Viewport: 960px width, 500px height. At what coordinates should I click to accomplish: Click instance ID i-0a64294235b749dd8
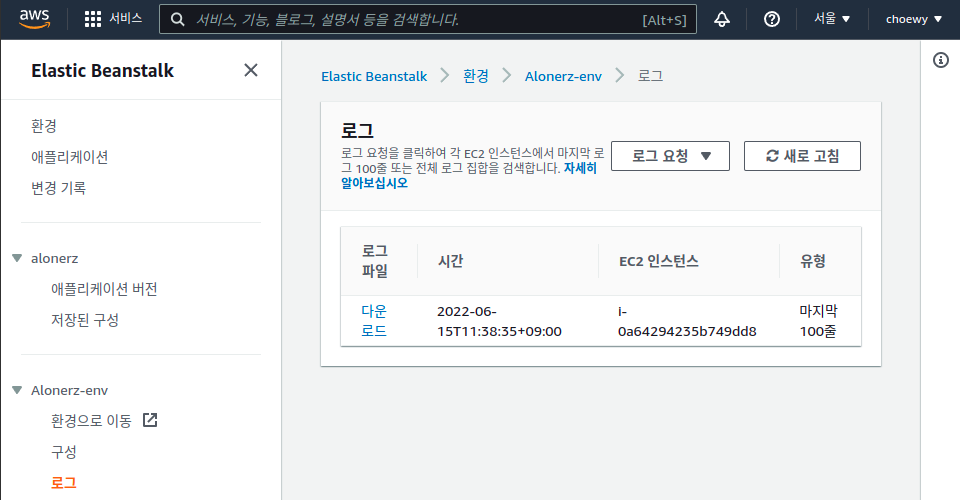[687, 321]
